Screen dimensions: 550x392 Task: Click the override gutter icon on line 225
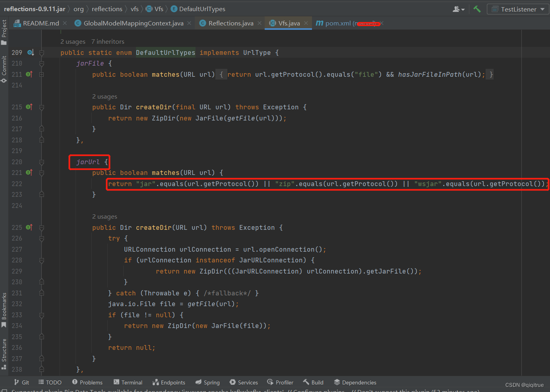pos(29,227)
